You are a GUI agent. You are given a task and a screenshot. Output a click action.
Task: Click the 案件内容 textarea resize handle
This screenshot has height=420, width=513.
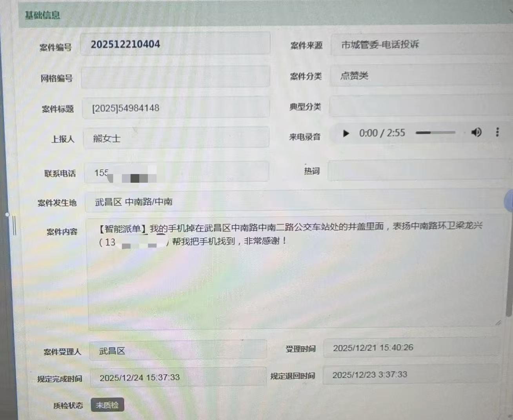coord(498,323)
